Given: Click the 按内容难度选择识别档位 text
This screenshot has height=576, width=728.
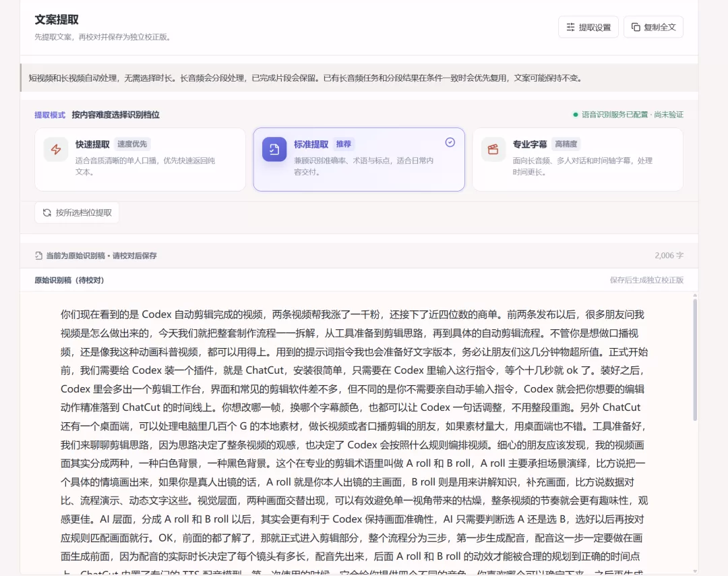Looking at the screenshot, I should [x=116, y=115].
